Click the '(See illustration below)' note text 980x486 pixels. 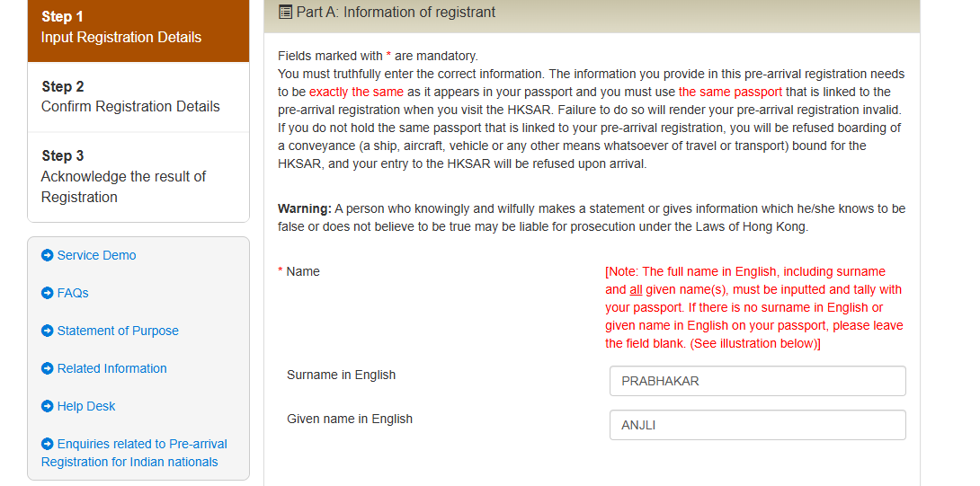[x=755, y=343]
